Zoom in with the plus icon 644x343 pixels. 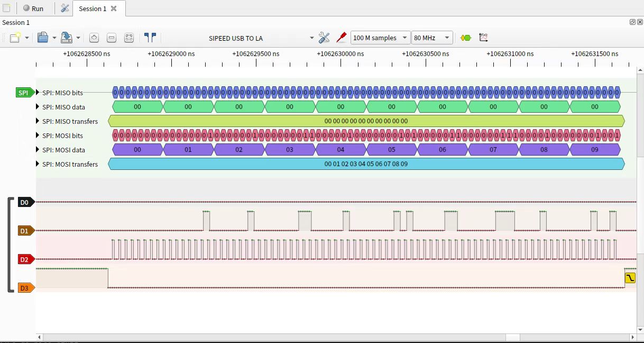(x=94, y=38)
